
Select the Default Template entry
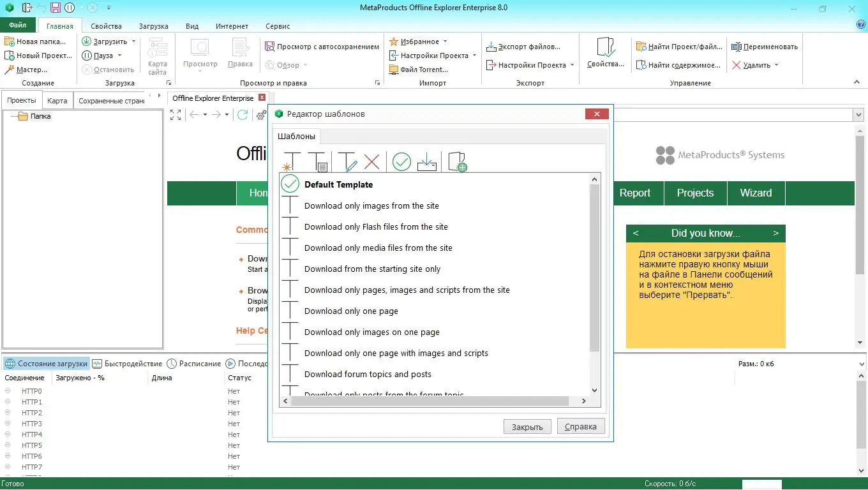point(435,184)
